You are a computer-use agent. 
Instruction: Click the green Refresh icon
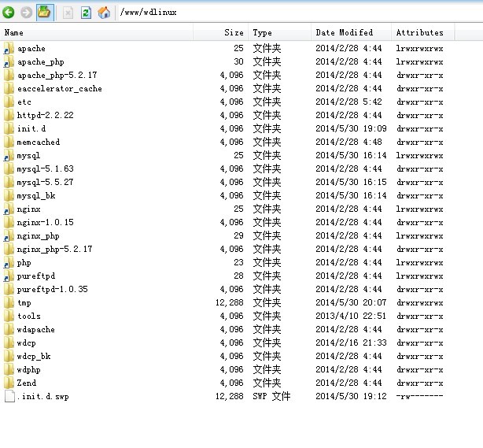coord(86,13)
